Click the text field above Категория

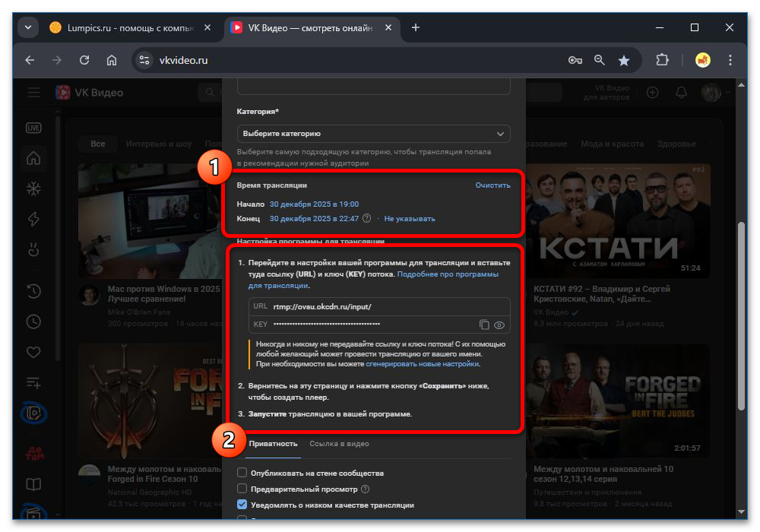point(373,86)
